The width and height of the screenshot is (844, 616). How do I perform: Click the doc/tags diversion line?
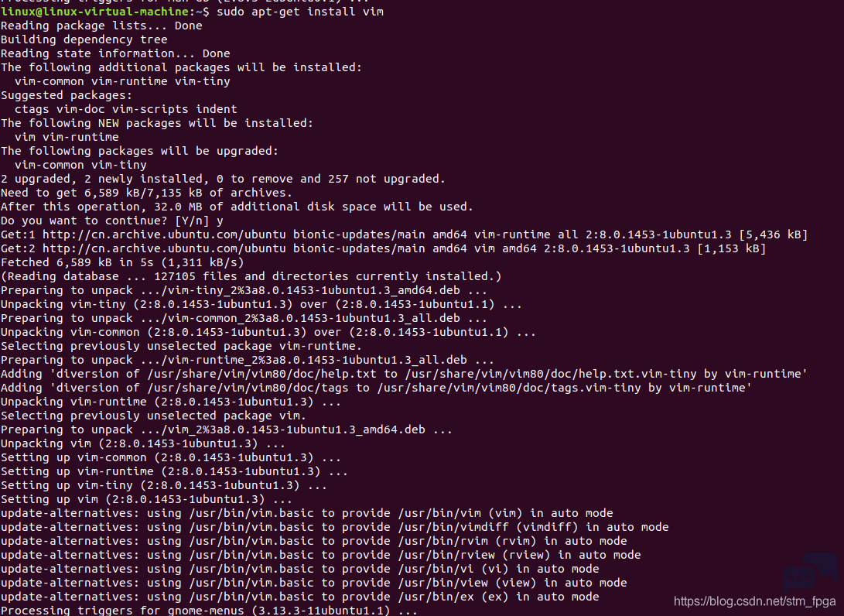376,388
